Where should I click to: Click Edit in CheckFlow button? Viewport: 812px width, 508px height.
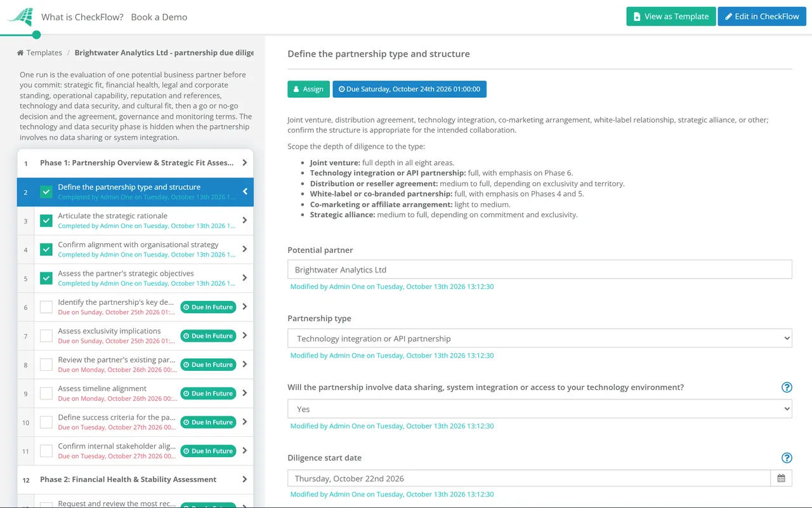coord(762,17)
